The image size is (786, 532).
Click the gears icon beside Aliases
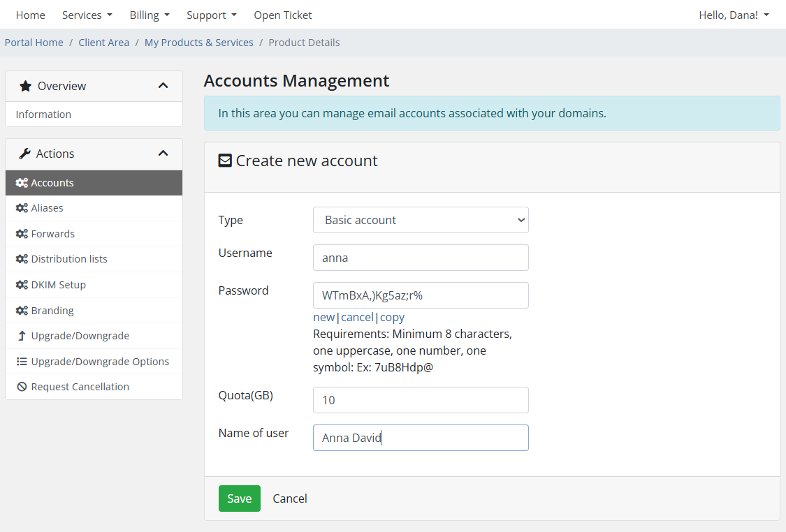coord(22,208)
